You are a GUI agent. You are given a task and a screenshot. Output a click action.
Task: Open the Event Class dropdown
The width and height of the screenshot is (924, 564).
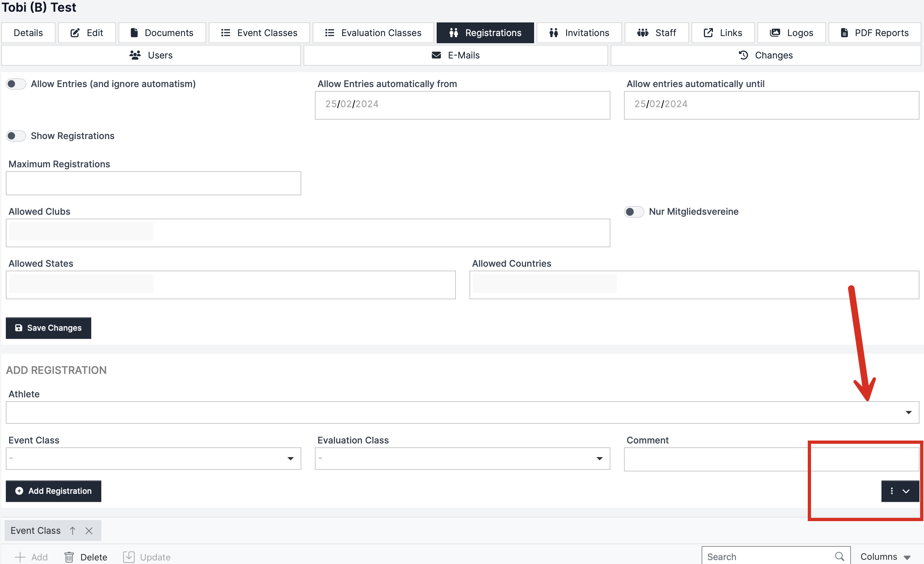(x=290, y=458)
